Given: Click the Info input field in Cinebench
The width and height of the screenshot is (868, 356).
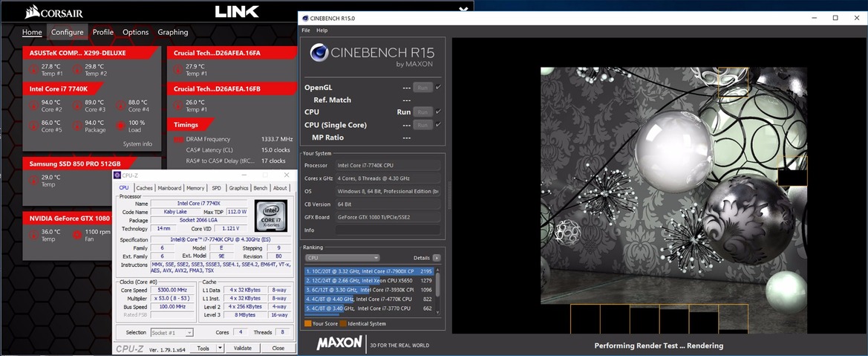Looking at the screenshot, I should (388, 230).
